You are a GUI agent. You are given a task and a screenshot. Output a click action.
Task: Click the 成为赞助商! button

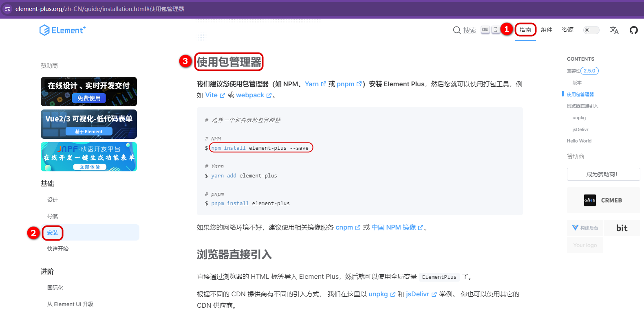click(x=603, y=174)
